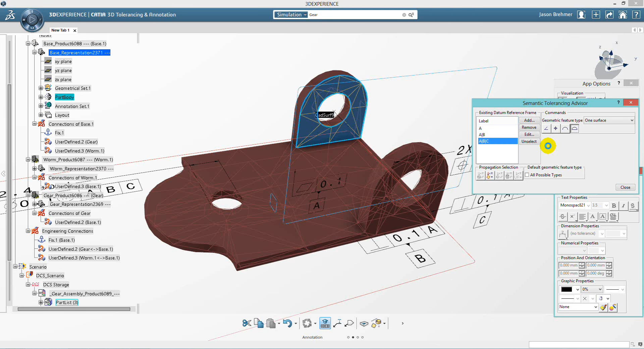Toggle bold text formatting in Text Properties

click(613, 206)
